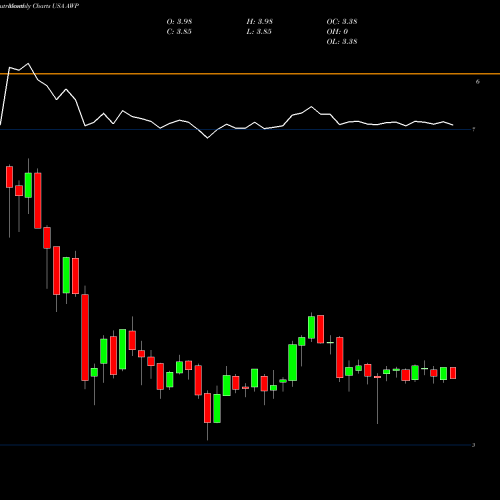
Task: Select the 'C: 3.85' close value
Action: pyautogui.click(x=179, y=31)
